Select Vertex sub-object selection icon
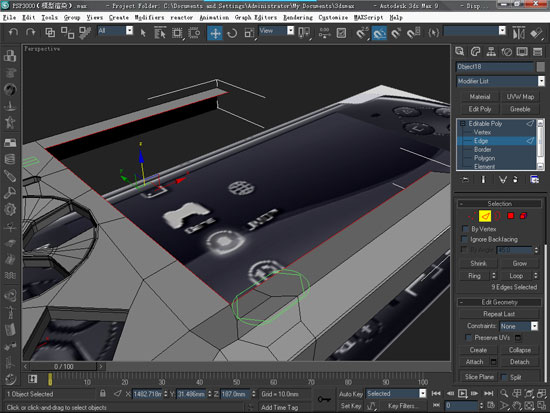The height and width of the screenshot is (413, 550). pyautogui.click(x=472, y=216)
